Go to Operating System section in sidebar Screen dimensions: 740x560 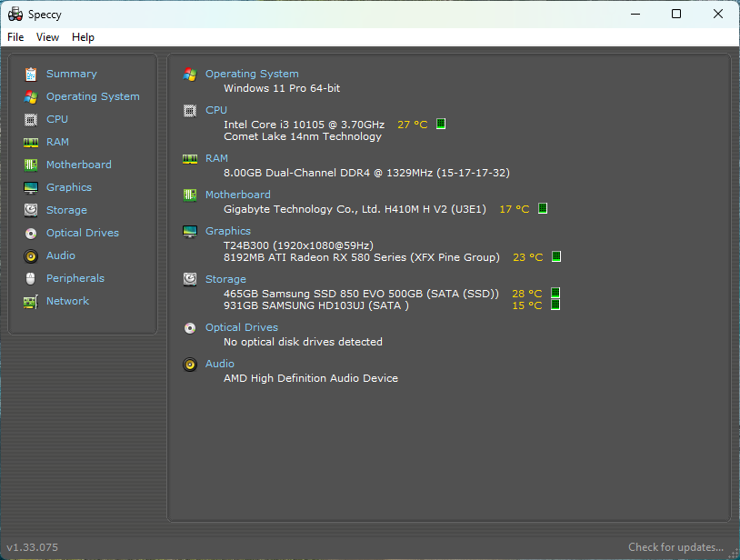coord(93,96)
